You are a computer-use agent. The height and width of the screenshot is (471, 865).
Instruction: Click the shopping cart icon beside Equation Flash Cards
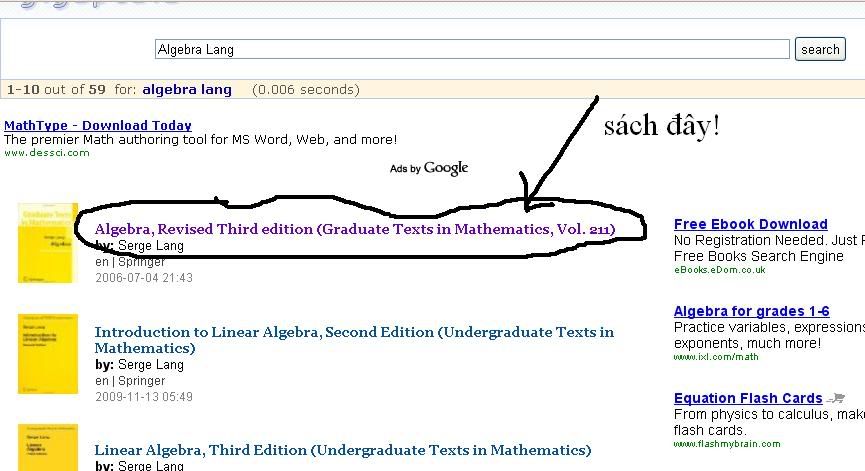pyautogui.click(x=837, y=398)
